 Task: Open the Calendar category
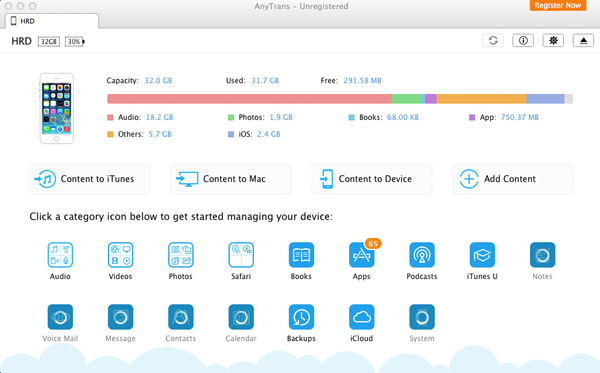(x=241, y=317)
